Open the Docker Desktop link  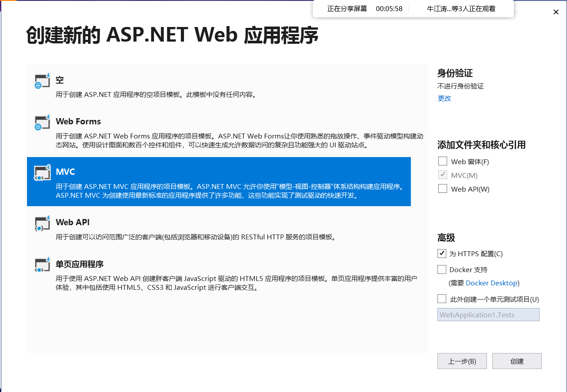[491, 283]
